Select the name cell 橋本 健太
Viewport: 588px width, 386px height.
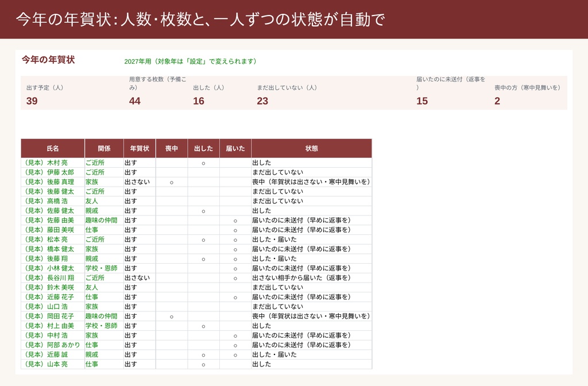pyautogui.click(x=53, y=249)
